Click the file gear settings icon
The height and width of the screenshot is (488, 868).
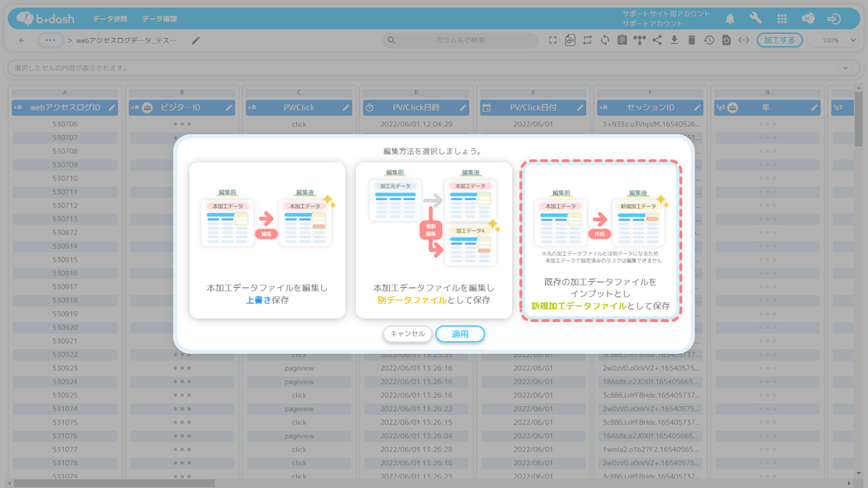coord(570,41)
